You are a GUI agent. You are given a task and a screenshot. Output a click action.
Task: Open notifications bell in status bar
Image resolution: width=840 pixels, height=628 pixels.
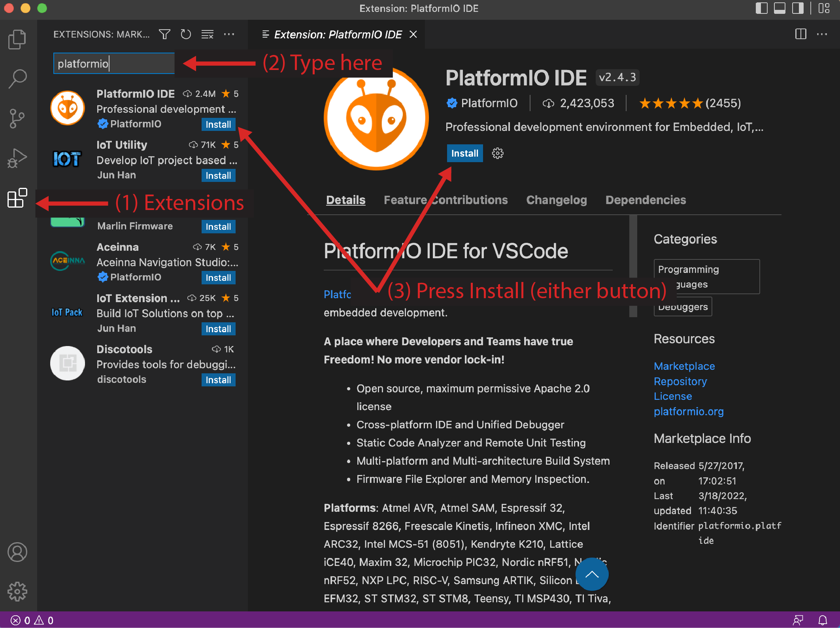click(x=823, y=621)
